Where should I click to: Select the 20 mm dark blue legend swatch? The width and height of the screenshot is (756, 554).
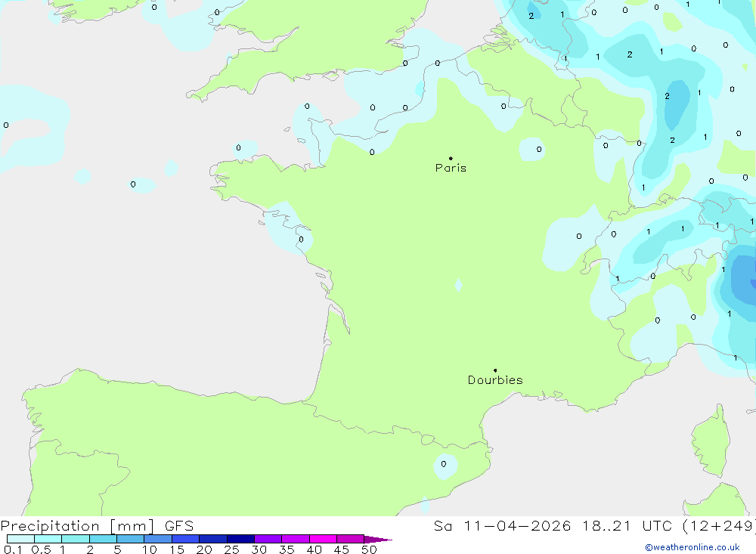212,539
